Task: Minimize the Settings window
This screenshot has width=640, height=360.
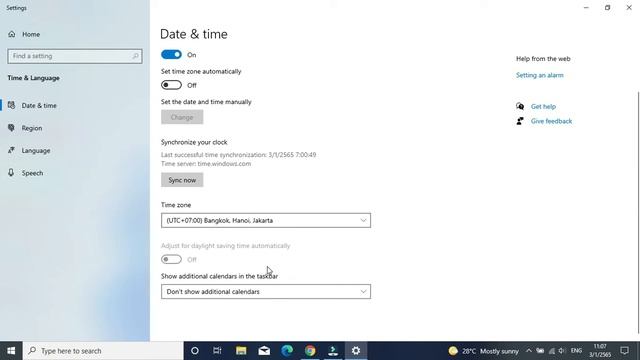Action: [x=586, y=7]
